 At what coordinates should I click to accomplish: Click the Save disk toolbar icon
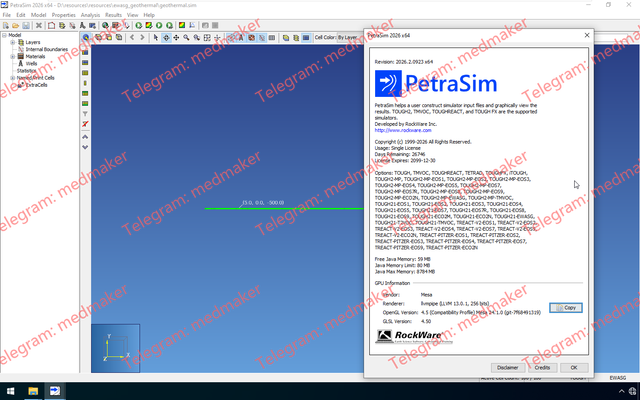(26, 25)
